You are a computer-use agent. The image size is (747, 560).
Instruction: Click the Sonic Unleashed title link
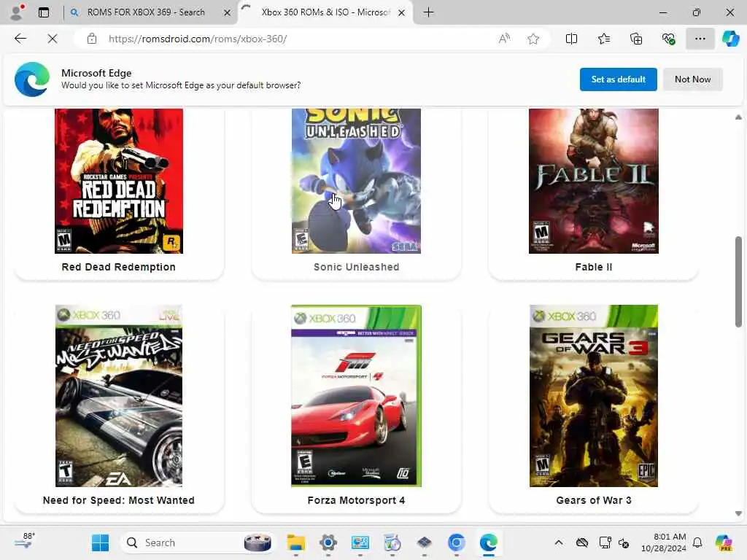356,267
